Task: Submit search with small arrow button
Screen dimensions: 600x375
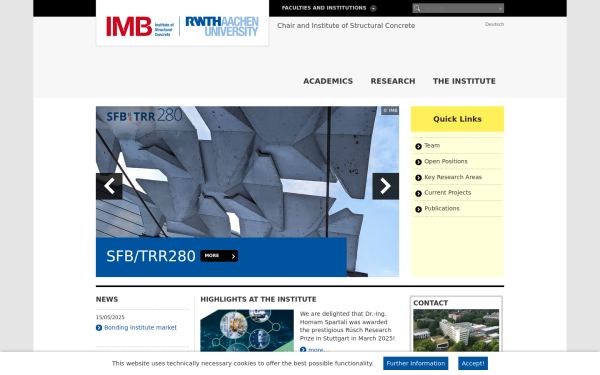Action: (x=500, y=8)
